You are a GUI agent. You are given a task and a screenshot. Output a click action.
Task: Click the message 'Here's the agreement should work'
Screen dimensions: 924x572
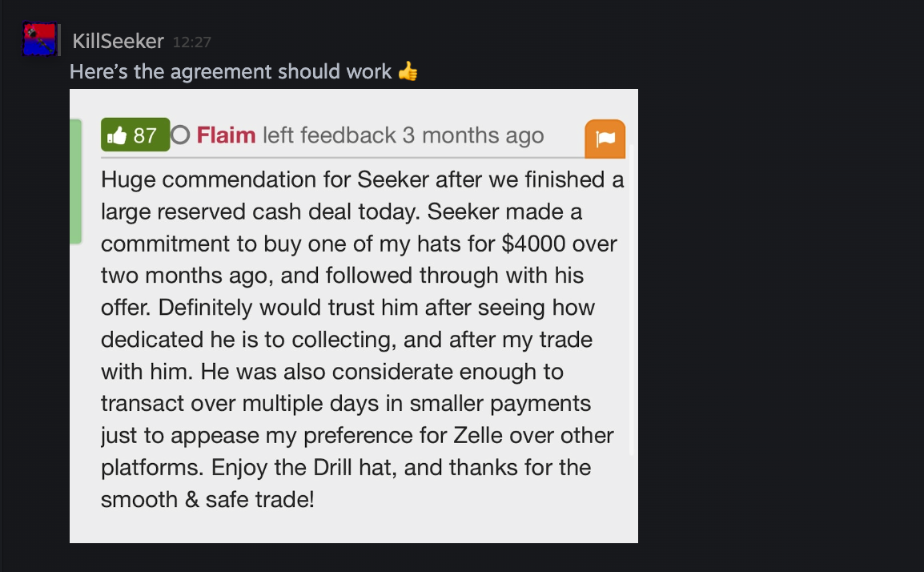(x=231, y=71)
